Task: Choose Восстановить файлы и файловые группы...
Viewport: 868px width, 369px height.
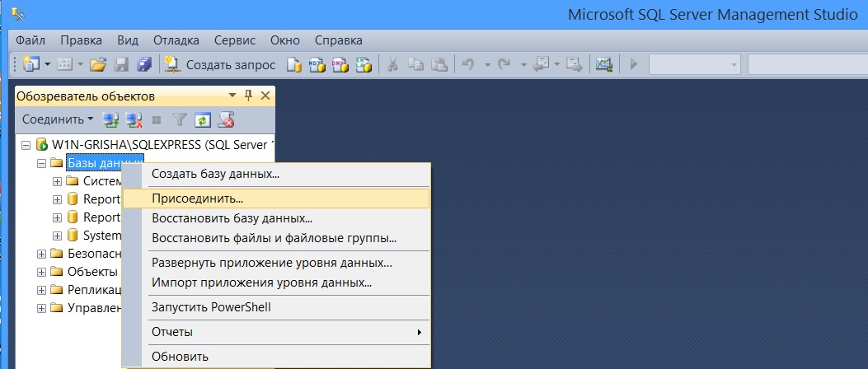Action: tap(275, 238)
